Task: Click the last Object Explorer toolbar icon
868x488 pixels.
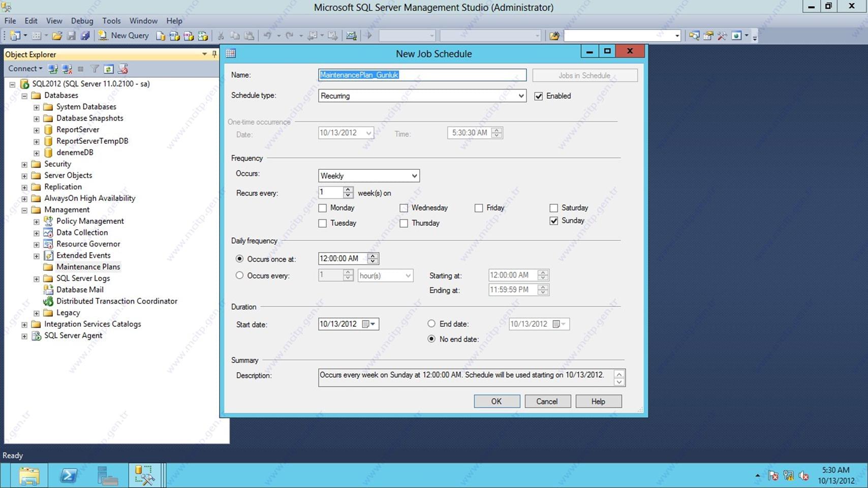Action: 122,69
